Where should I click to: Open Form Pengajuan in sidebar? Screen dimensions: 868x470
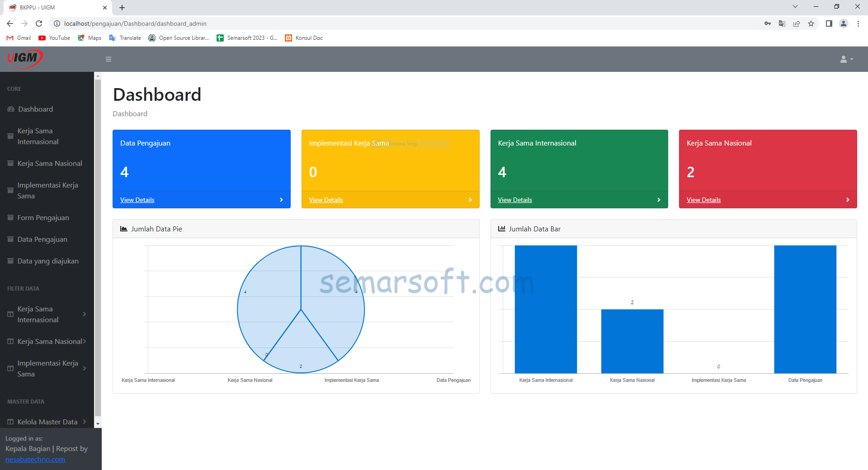point(43,218)
